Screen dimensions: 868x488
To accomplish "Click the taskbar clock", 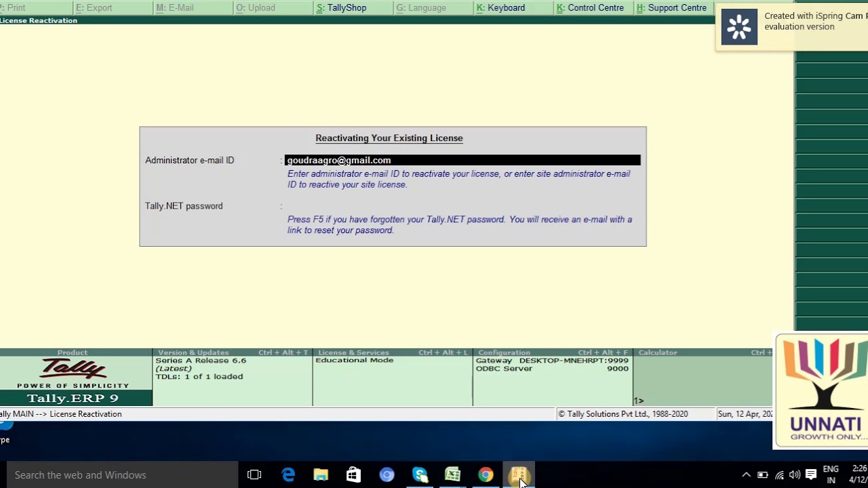I will click(x=859, y=475).
